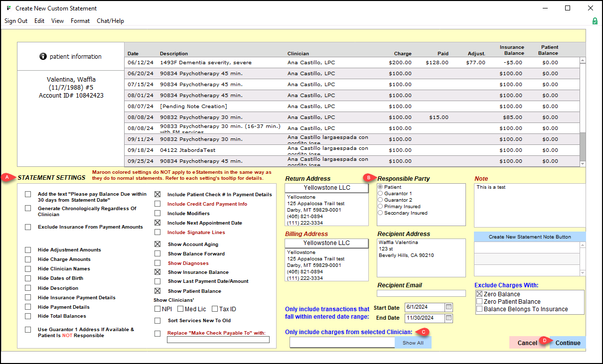Viewport: 603px width, 364px height.
Task: Uncheck Show Account Aging option
Action: [x=157, y=244]
